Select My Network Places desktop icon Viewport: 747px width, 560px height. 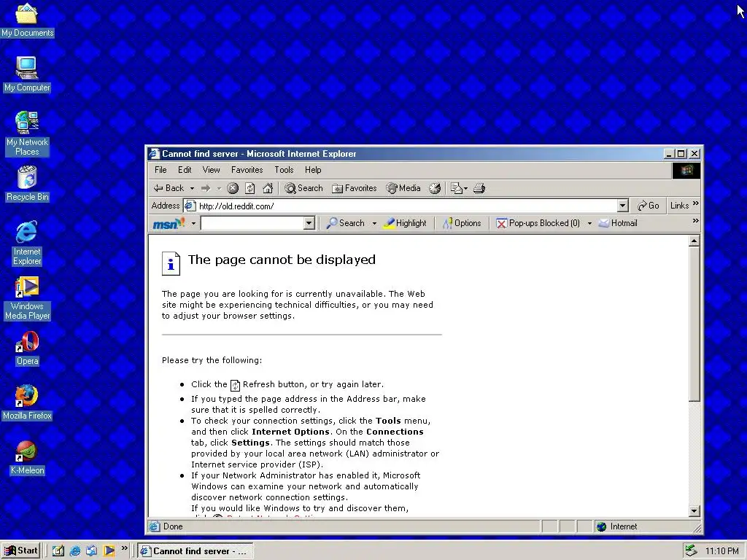27,133
